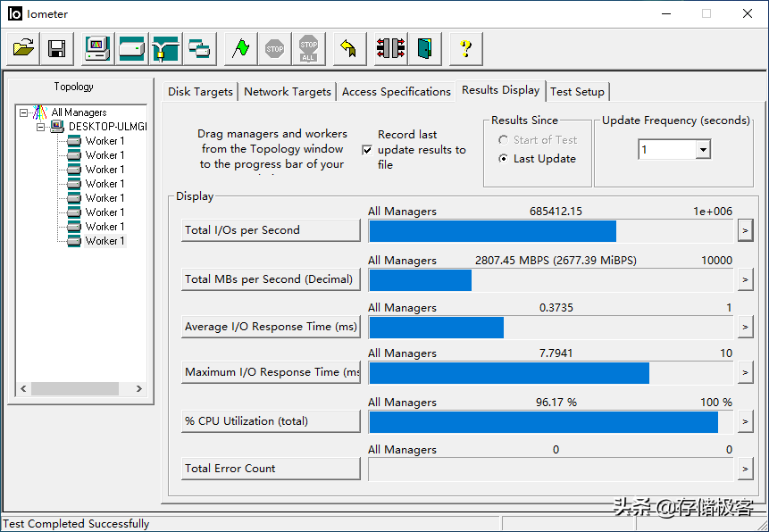The height and width of the screenshot is (532, 769).
Task: Click the Average I/O Response Time bar
Action: click(x=551, y=328)
